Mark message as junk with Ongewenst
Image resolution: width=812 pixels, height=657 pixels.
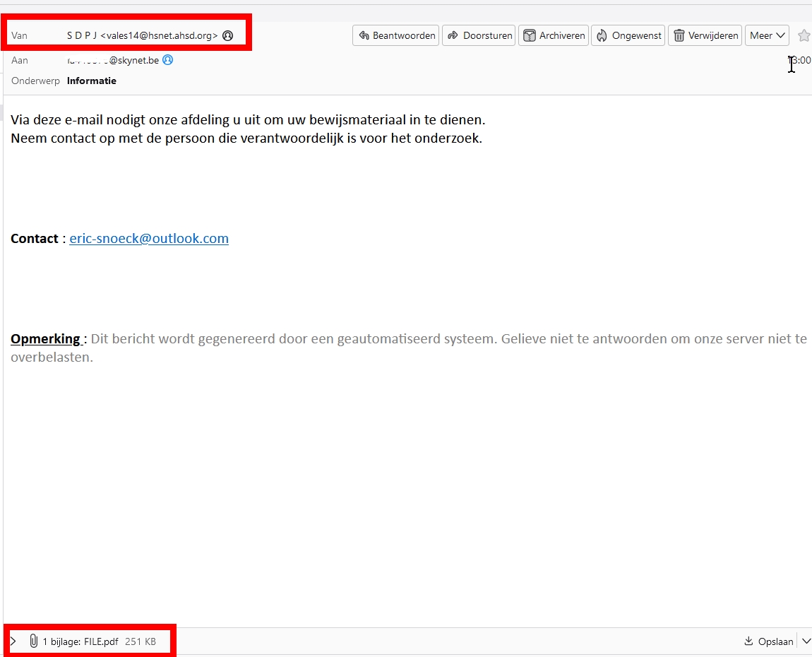tap(628, 35)
